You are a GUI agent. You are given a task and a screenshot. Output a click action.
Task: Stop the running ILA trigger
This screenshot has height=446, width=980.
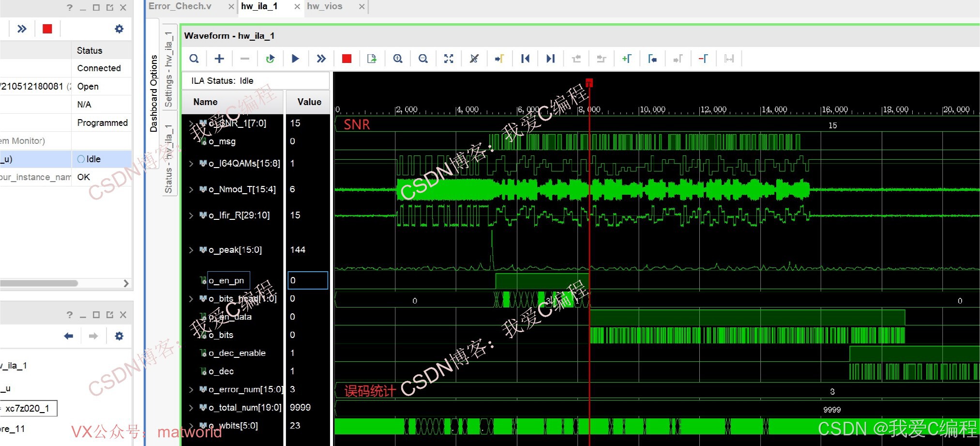(346, 58)
